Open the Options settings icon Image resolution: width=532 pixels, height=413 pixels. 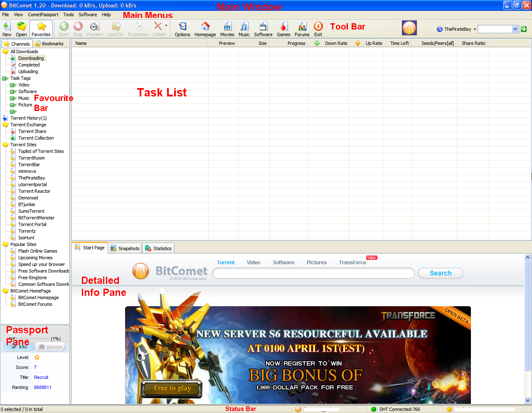(x=182, y=29)
